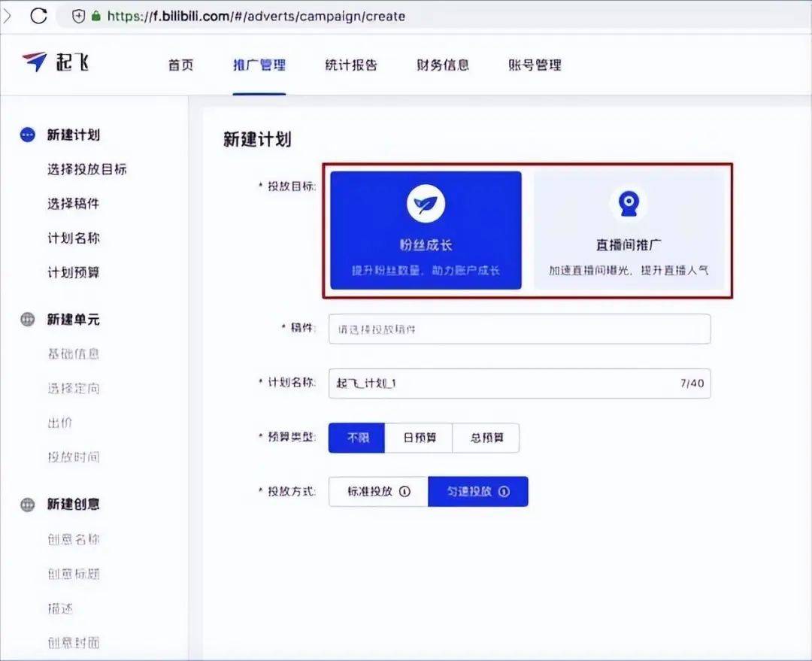812x661 pixels.
Task: Set budget type to 不限
Action: pyautogui.click(x=357, y=438)
